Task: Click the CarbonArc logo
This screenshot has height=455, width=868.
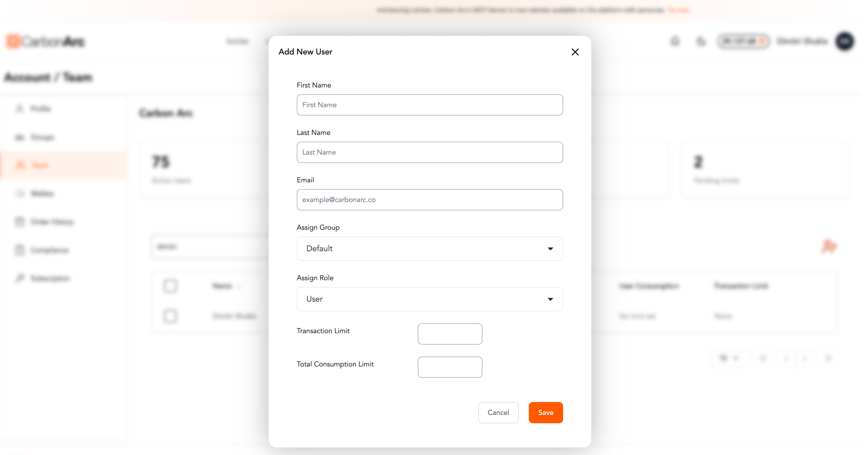Action: tap(46, 41)
